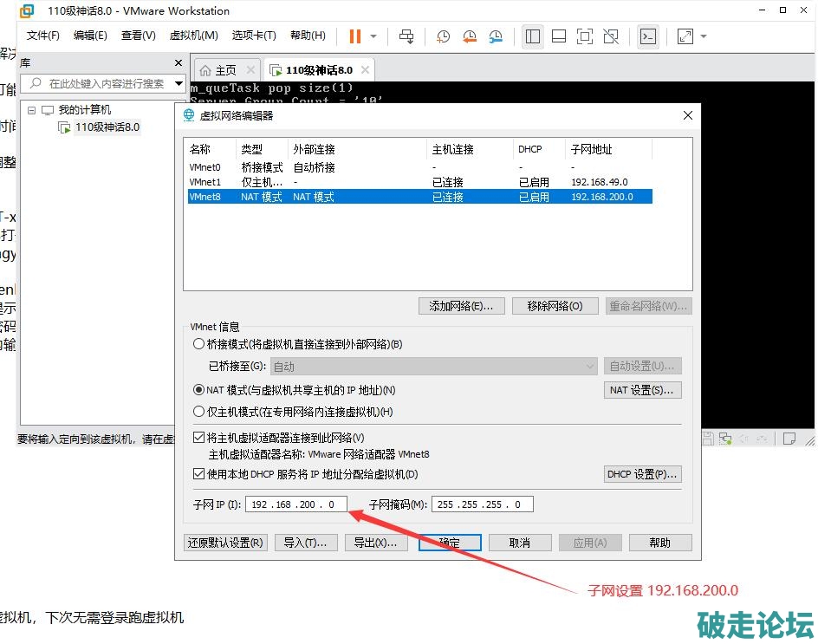The image size is (831, 644).
Task: Open the snapshot manager wrench icon
Action: pyautogui.click(x=496, y=36)
